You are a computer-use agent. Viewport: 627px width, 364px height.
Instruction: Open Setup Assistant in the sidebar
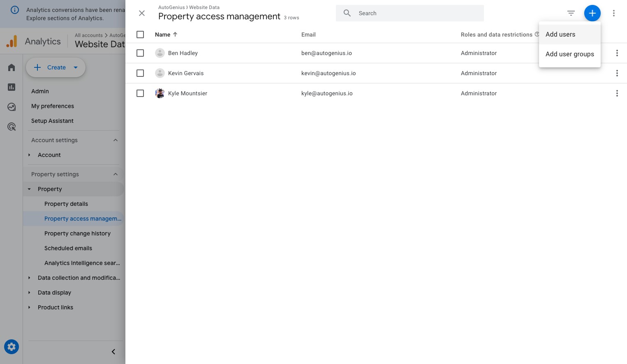[x=52, y=121]
